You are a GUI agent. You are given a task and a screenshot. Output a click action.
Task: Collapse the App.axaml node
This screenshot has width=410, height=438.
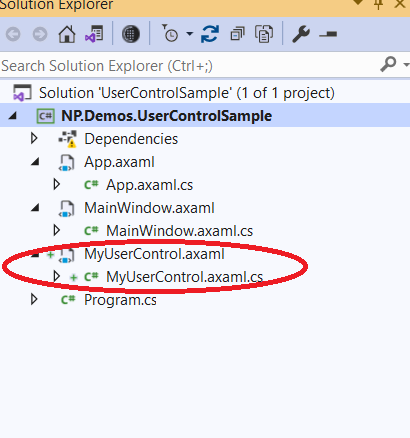tap(35, 162)
